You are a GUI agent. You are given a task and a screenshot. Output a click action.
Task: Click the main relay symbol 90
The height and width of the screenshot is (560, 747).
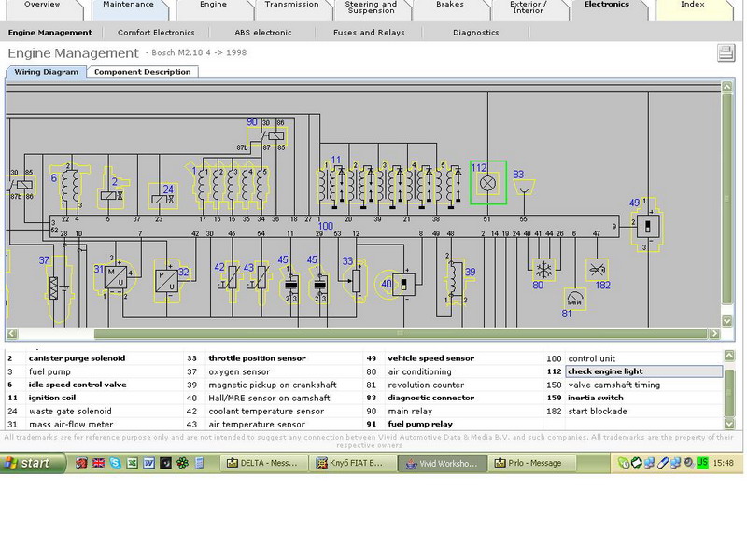(271, 137)
